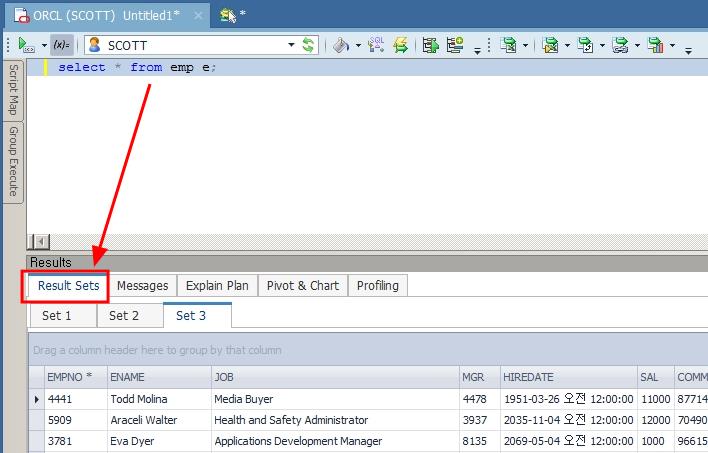Click the paint bucket icon in the toolbar
Image resolution: width=708 pixels, height=453 pixels.
click(x=340, y=45)
